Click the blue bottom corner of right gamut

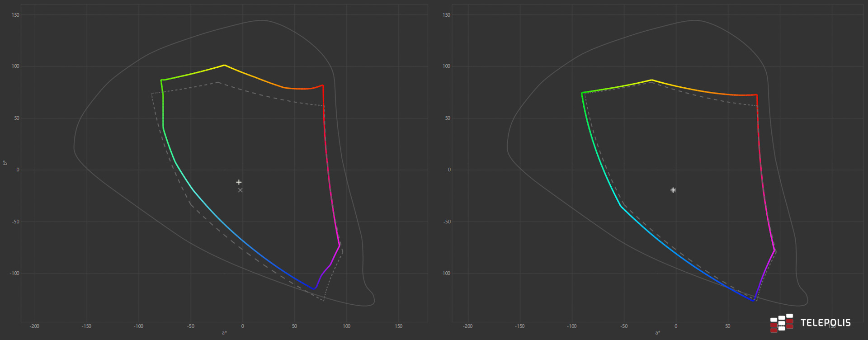754,300
